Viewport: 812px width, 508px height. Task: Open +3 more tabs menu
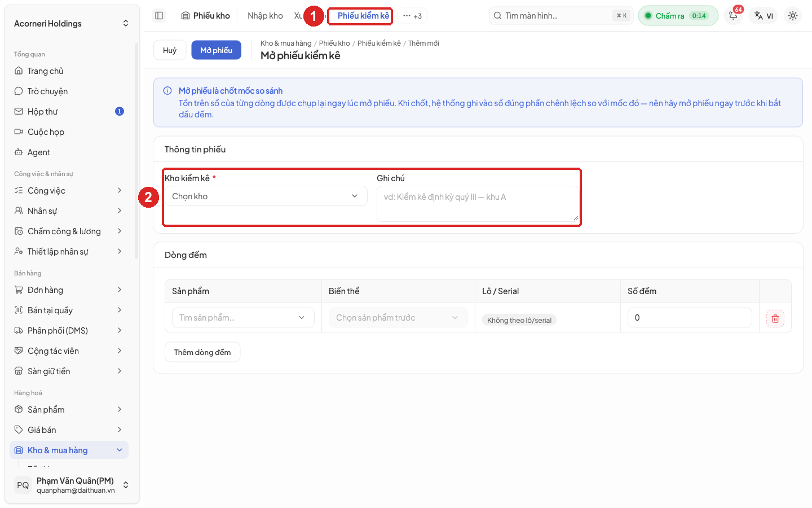412,16
